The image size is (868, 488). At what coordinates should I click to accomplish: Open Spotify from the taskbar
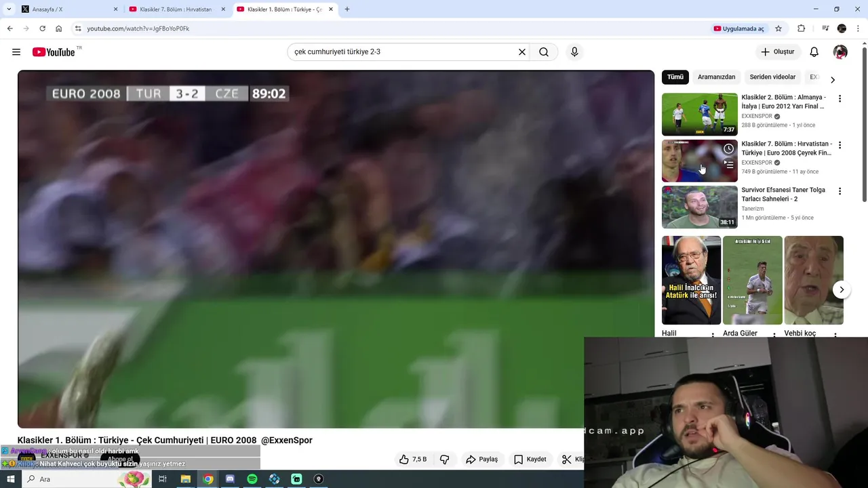(252, 479)
